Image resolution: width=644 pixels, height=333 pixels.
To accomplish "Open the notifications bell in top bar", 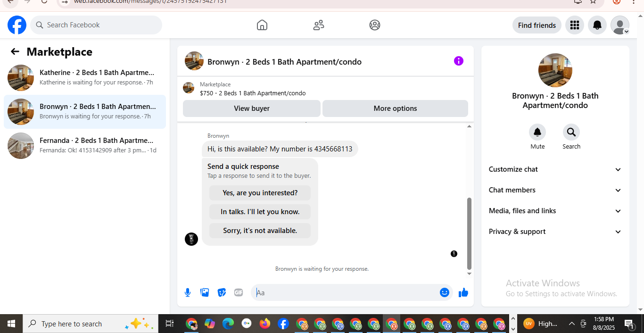I will pos(597,25).
